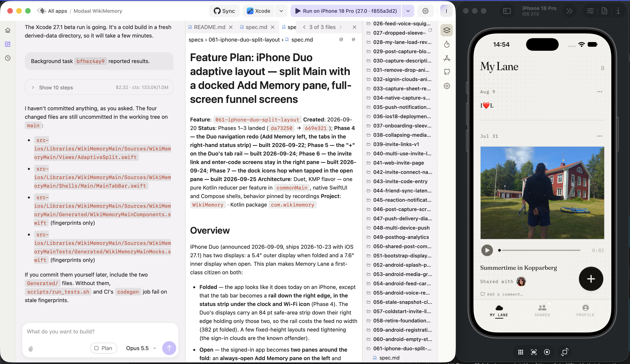Click the All apps breadcrumb
This screenshot has width=630, height=364.
coord(57,11)
